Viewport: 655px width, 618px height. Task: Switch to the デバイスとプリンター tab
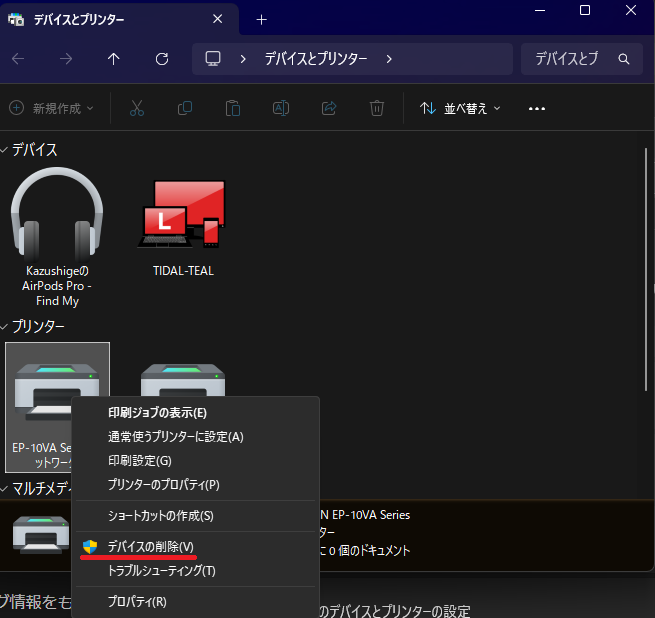pos(119,19)
